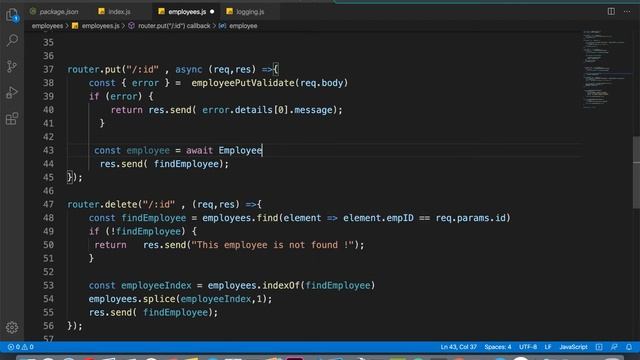
Task: Click req.params.id on line 48
Action: click(471, 218)
